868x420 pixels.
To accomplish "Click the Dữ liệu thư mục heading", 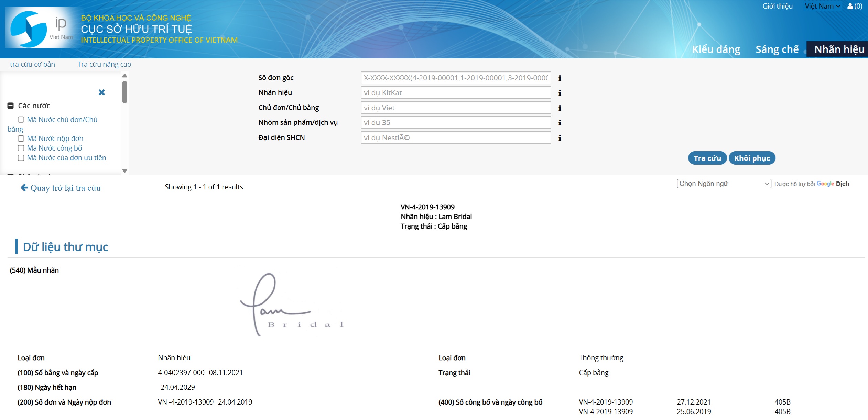I will (x=65, y=247).
